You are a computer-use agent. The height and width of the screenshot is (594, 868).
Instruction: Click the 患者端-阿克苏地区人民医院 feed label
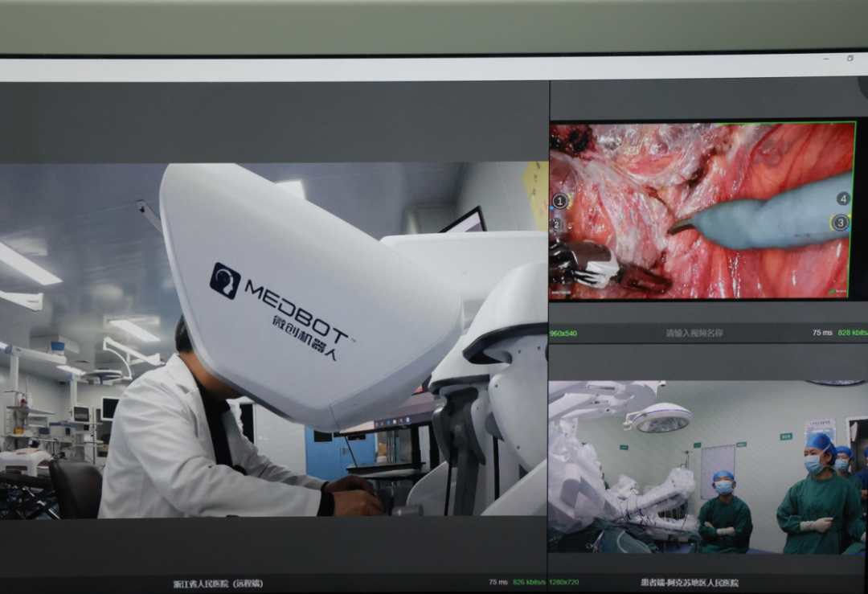point(689,583)
